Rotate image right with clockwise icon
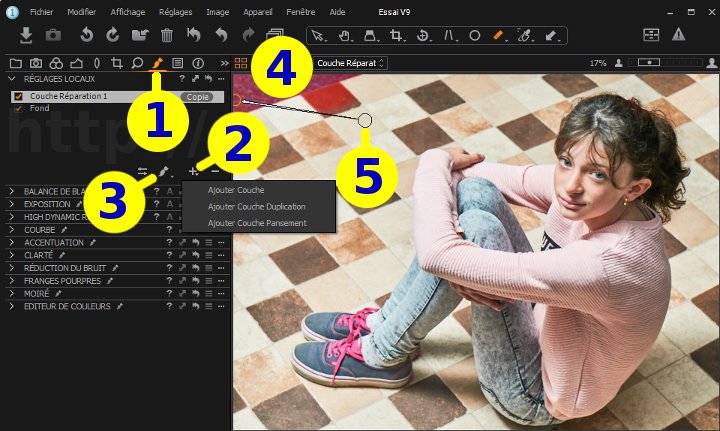Image resolution: width=720 pixels, height=431 pixels. (112, 35)
